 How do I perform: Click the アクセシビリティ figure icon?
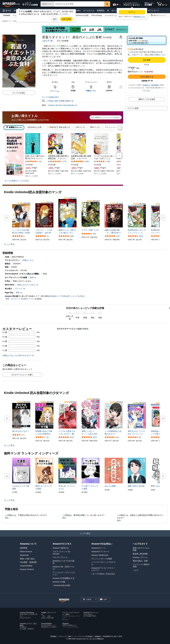[x=91, y=87]
